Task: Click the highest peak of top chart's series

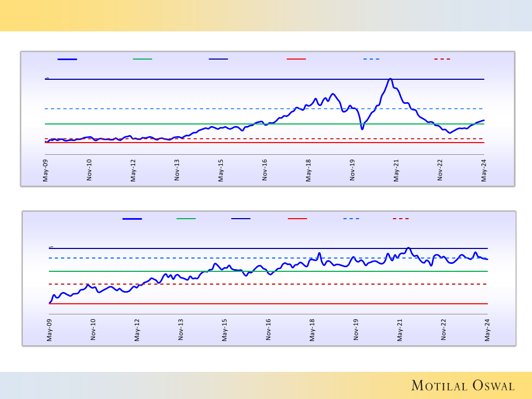Action: [390, 79]
